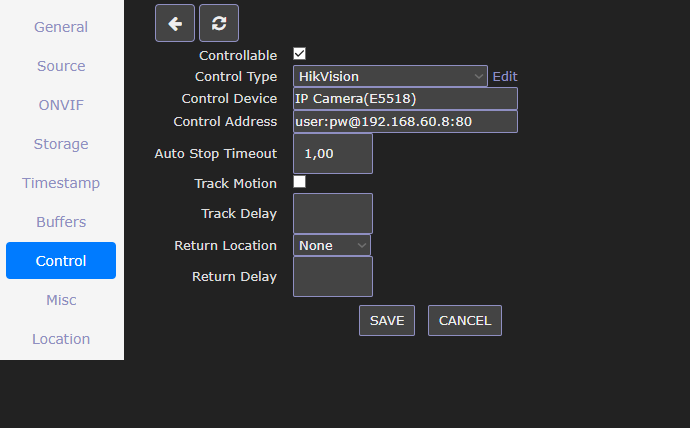Select the Storage tab
690x428 pixels.
click(x=61, y=144)
